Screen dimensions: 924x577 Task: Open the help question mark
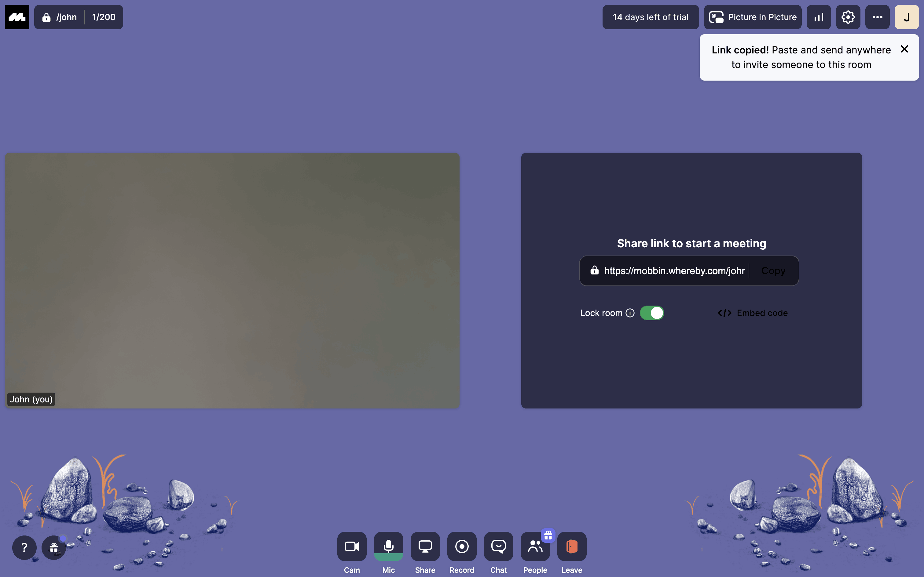coord(24,548)
